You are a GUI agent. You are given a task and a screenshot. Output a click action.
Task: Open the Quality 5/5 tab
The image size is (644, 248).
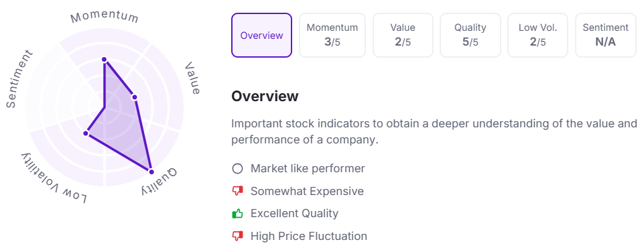click(470, 36)
